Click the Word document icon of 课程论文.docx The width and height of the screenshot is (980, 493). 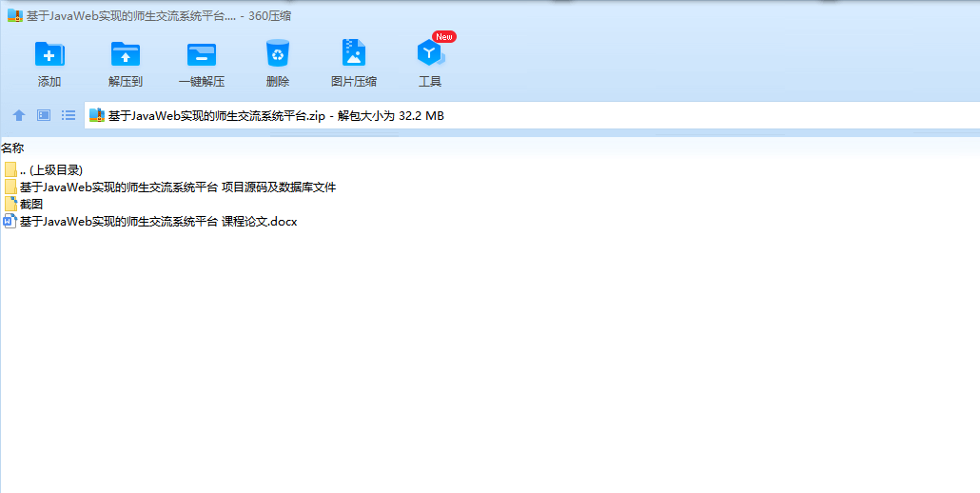10,221
